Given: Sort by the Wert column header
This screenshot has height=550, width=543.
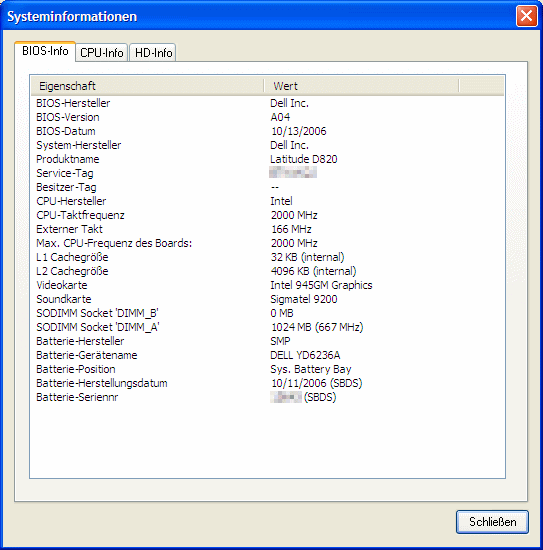Looking at the screenshot, I should tap(361, 86).
